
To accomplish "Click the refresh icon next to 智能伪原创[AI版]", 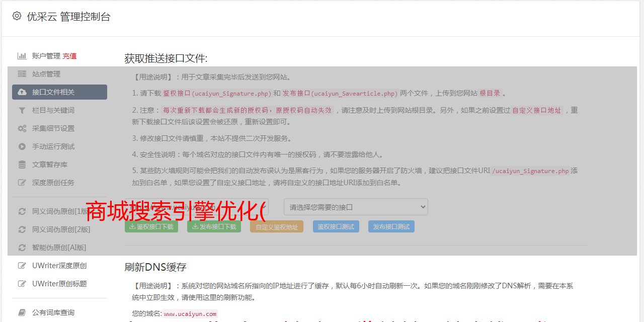I will coord(22,248).
